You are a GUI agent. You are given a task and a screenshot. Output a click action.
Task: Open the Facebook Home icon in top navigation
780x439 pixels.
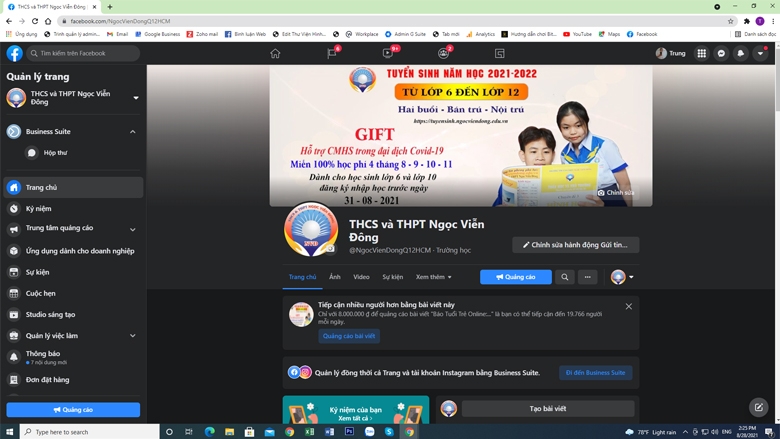275,53
